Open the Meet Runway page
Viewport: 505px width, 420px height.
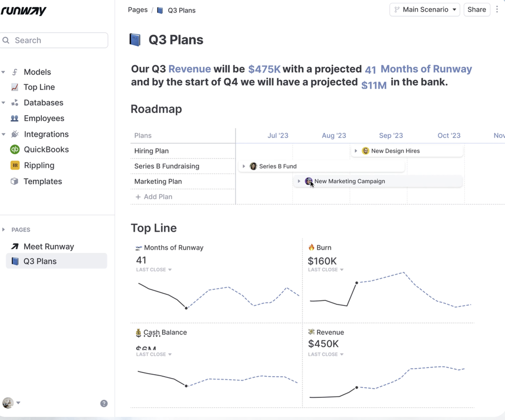(48, 246)
